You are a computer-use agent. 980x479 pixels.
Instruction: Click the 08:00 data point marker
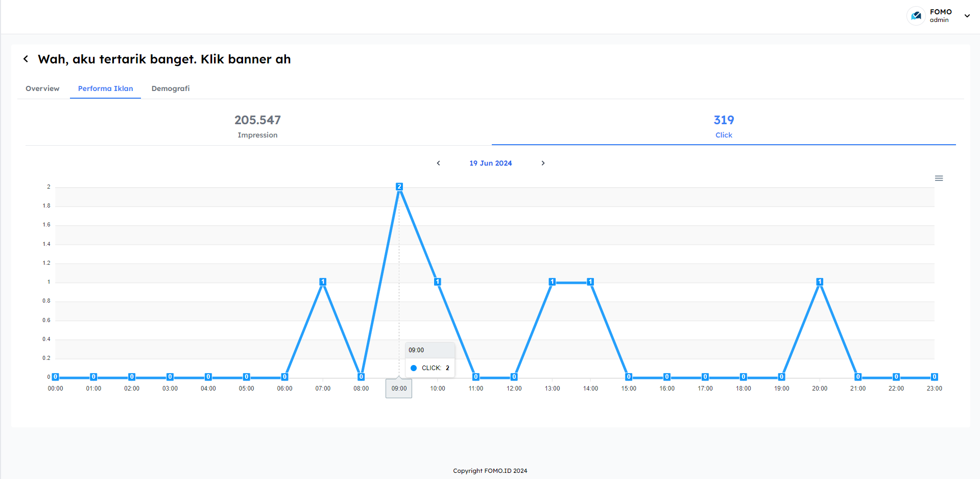point(361,377)
